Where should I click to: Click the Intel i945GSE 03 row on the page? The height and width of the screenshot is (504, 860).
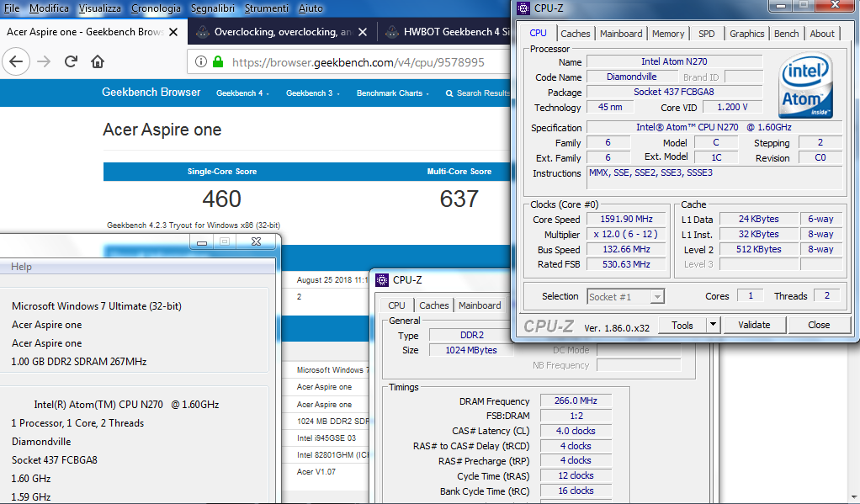coord(326,438)
